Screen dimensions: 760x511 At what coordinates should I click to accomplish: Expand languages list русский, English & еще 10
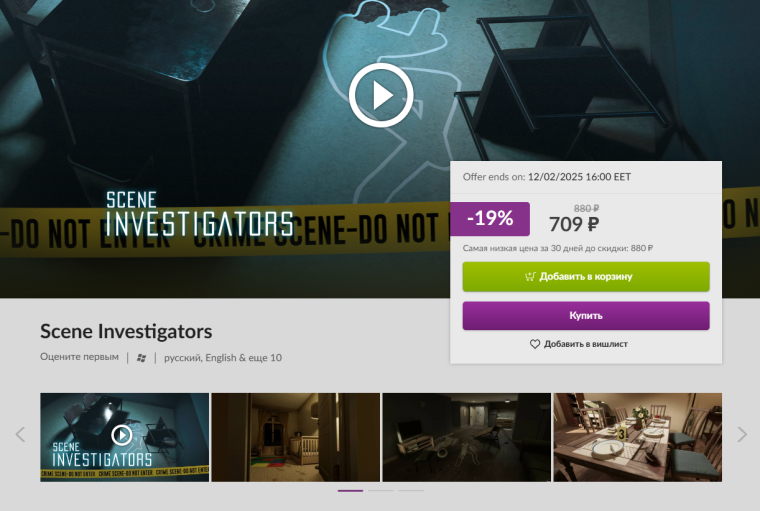[223, 358]
